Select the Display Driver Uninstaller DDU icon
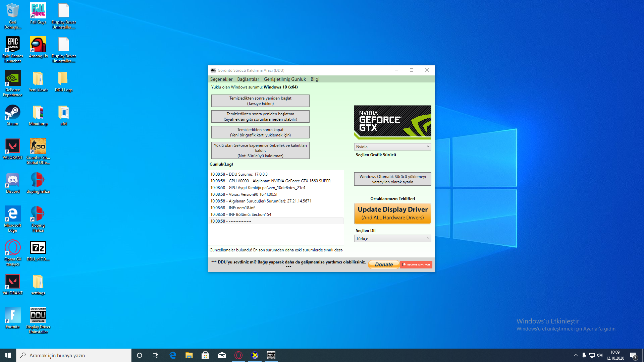The image size is (644, 362). click(38, 320)
